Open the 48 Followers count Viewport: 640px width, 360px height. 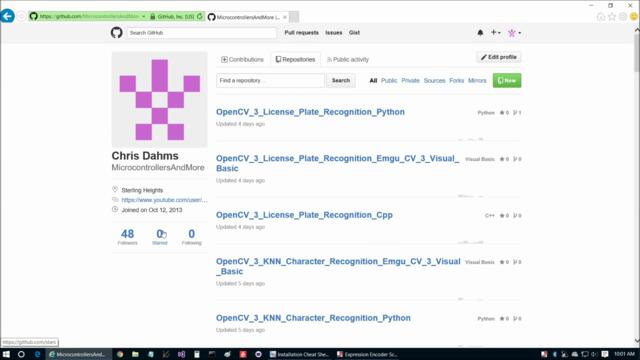point(127,236)
